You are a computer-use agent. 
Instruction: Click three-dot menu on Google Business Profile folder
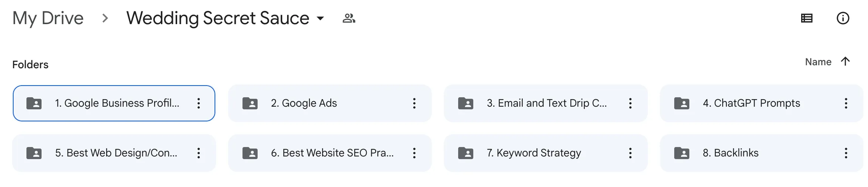pos(199,103)
